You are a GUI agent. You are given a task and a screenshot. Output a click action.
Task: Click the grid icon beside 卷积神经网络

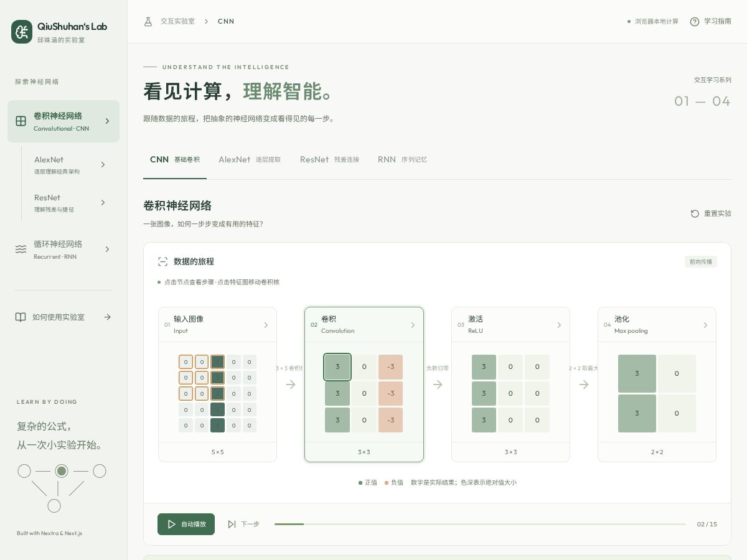point(21,121)
